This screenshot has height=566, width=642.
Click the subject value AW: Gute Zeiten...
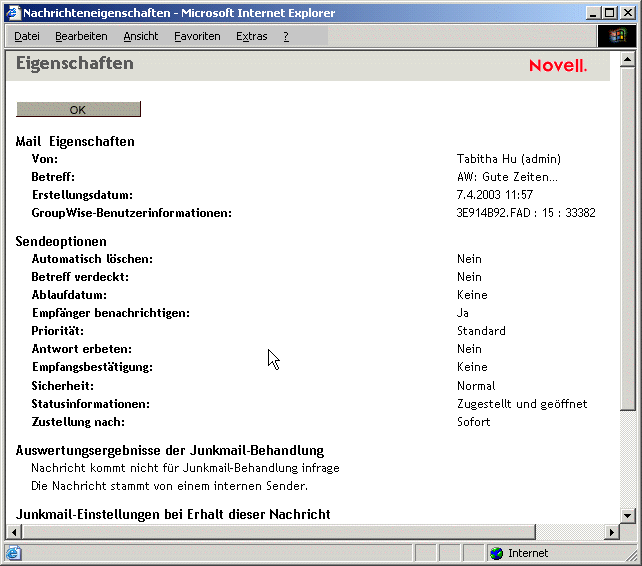pyautogui.click(x=507, y=177)
